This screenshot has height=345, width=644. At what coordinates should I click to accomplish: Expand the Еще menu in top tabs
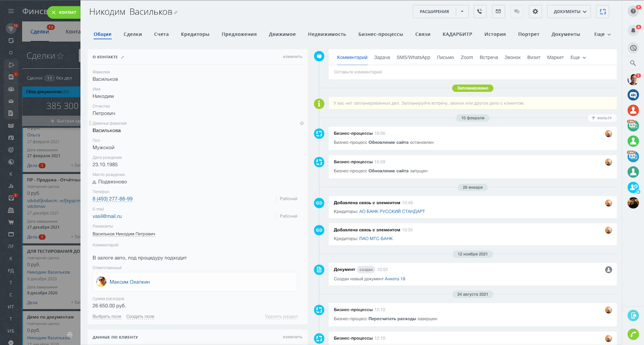click(602, 34)
